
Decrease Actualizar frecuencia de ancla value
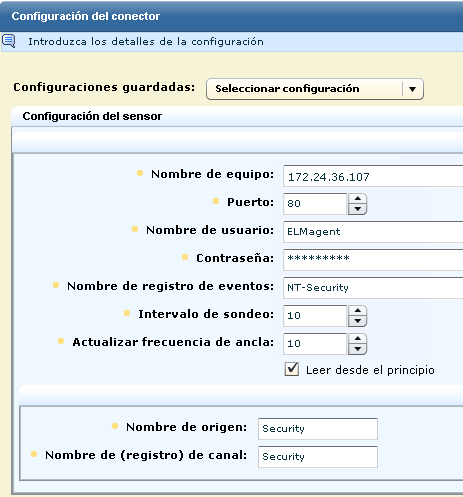pyautogui.click(x=357, y=349)
